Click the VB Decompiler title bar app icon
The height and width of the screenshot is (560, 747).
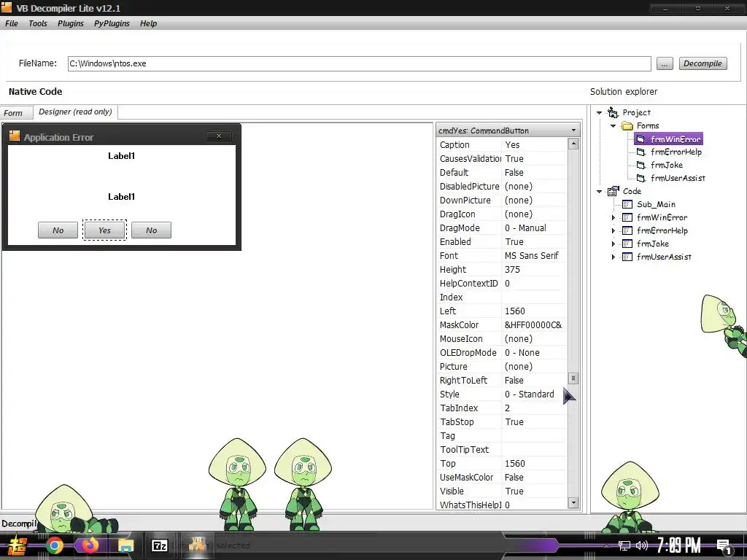click(6, 7)
